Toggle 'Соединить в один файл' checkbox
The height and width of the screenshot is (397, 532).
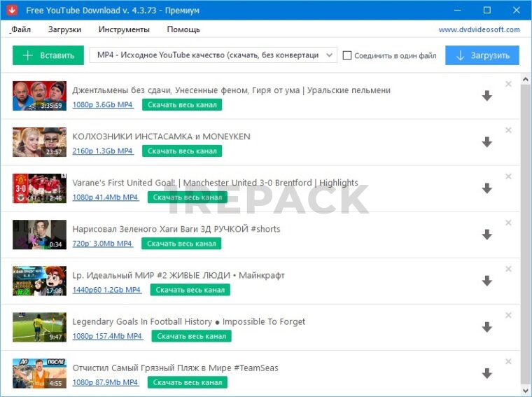(347, 55)
